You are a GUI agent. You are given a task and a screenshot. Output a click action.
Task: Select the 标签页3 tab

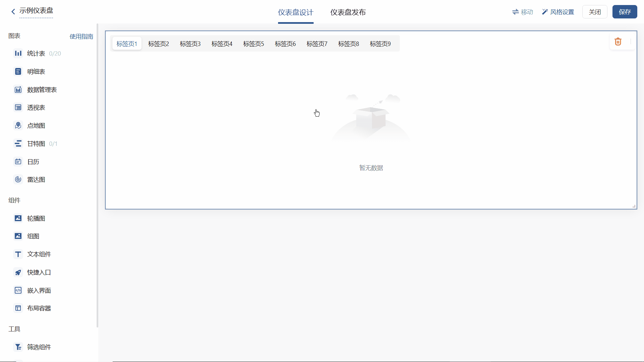[190, 44]
